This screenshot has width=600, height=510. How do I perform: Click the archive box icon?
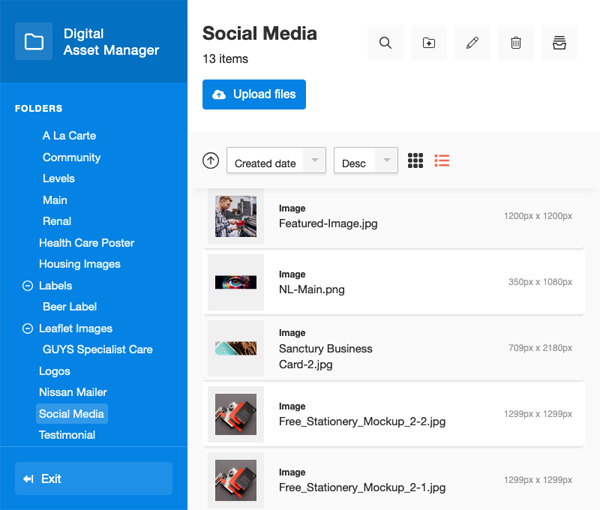tap(559, 43)
